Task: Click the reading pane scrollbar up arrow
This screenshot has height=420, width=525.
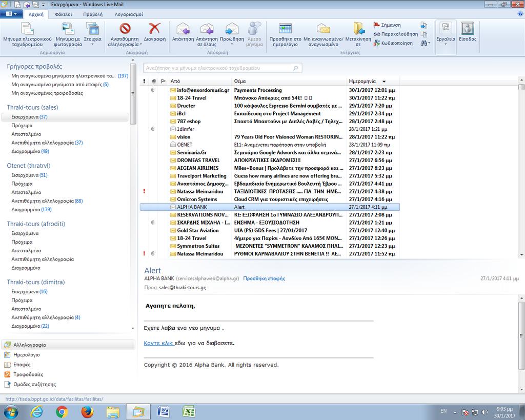Action: click(521, 298)
